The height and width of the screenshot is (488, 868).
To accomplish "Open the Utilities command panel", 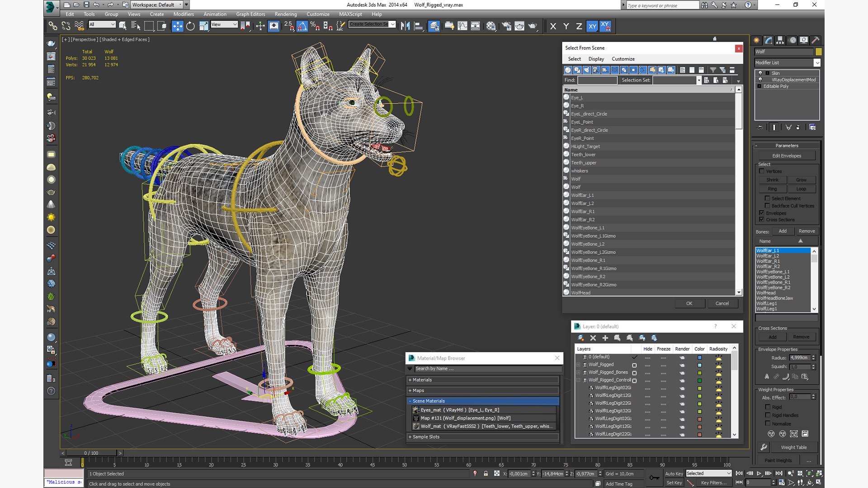I will tap(816, 40).
